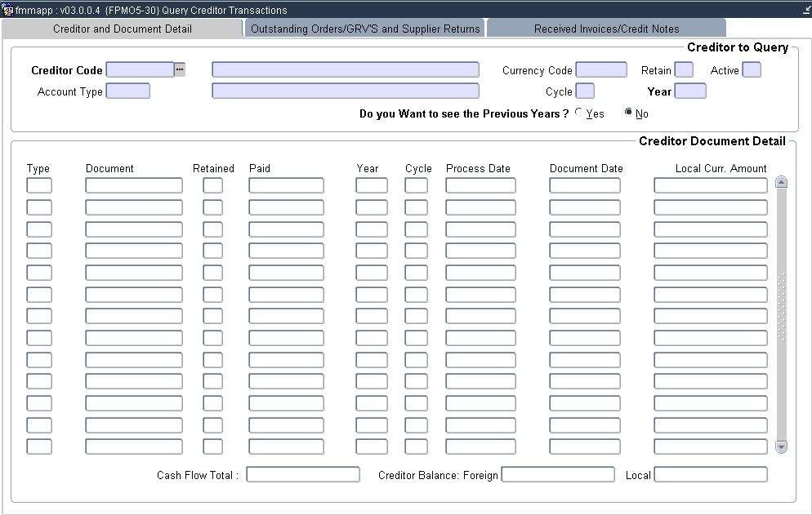Click the Currency Code field

pos(601,70)
